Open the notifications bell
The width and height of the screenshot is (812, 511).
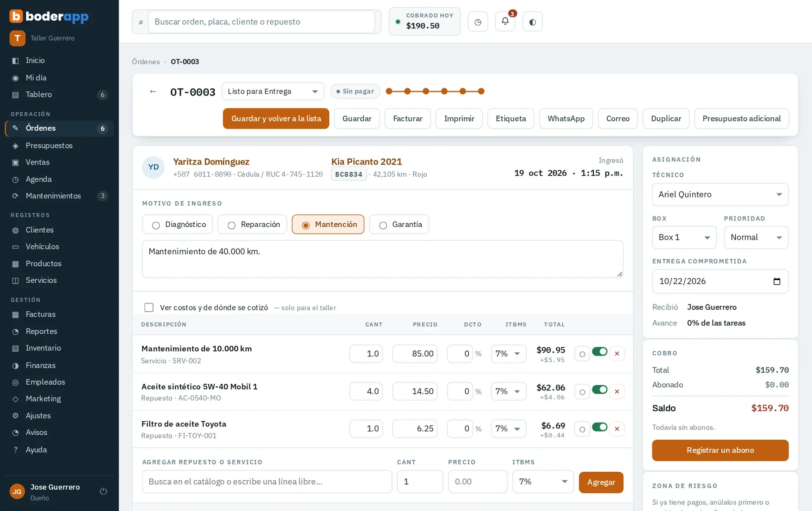click(505, 22)
